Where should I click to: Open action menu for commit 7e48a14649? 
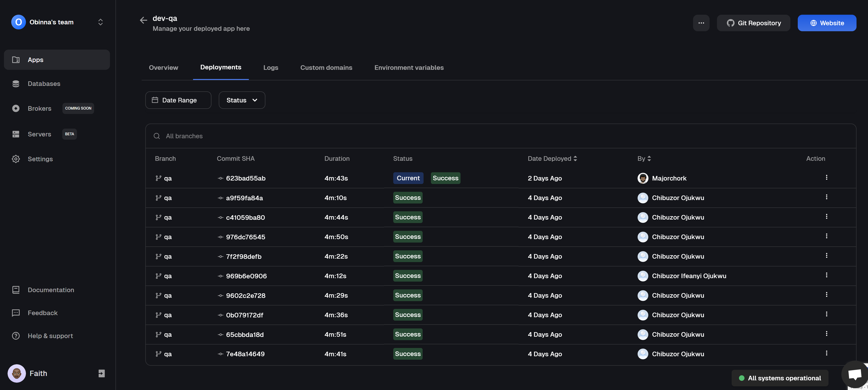coord(826,353)
